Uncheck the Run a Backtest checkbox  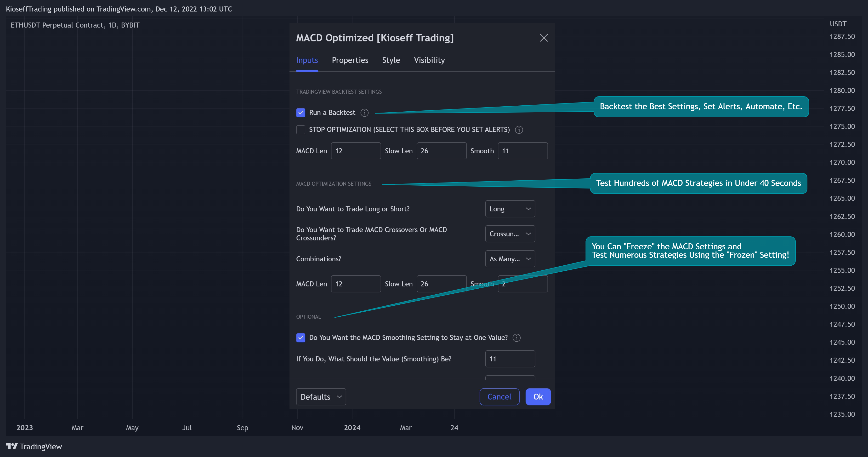click(301, 113)
